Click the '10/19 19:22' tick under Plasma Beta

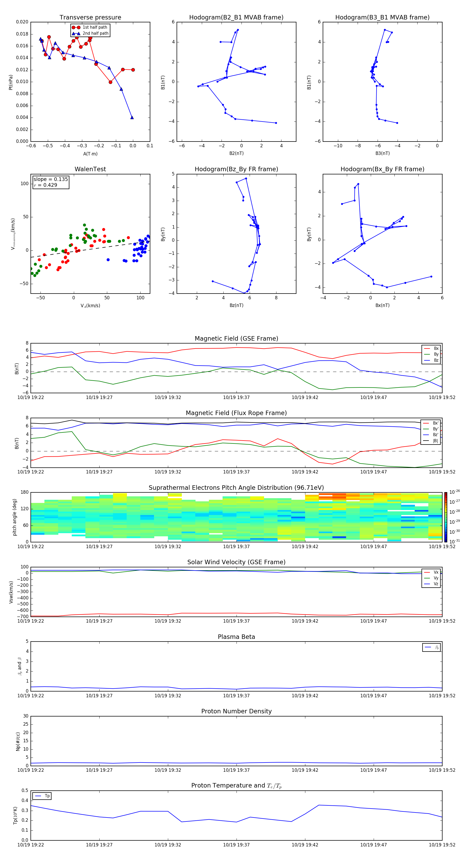[31, 695]
